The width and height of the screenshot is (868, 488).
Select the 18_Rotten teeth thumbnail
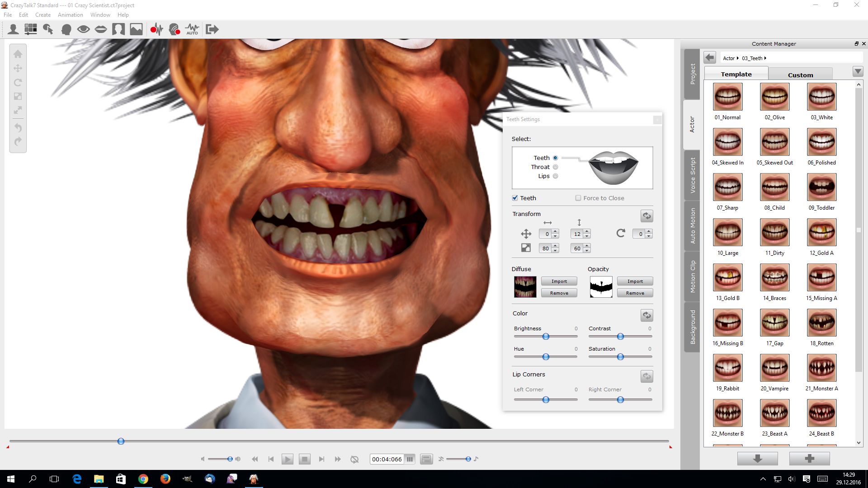821,323
